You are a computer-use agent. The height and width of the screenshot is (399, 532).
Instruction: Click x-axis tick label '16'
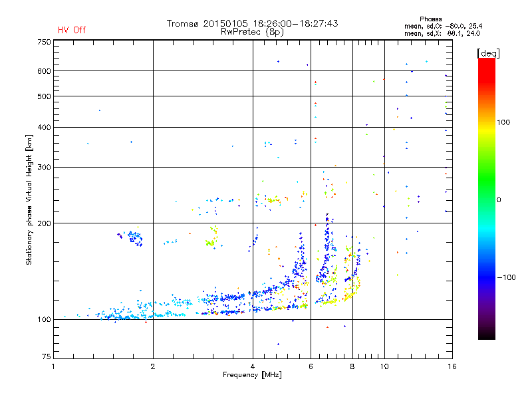click(x=452, y=366)
